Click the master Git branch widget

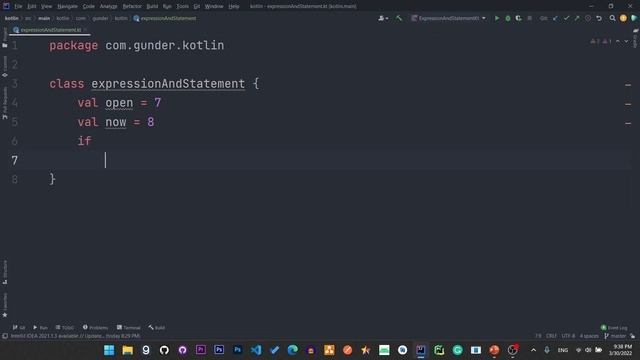tap(615, 336)
